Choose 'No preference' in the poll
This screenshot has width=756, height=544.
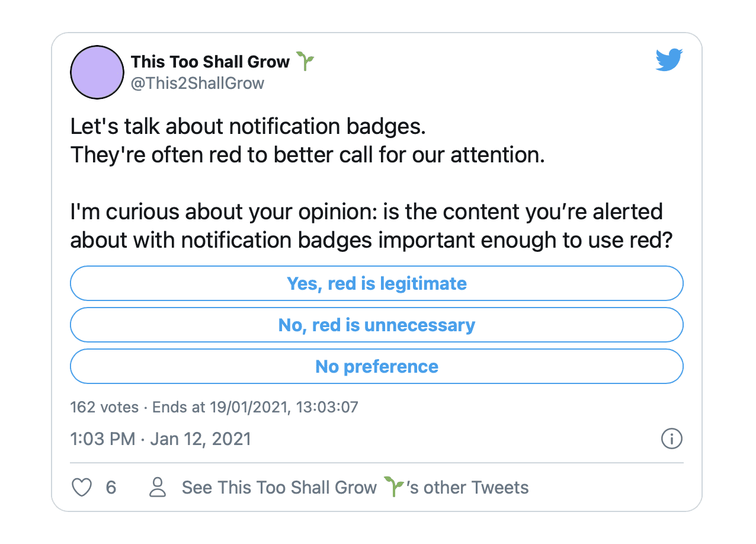coord(376,366)
